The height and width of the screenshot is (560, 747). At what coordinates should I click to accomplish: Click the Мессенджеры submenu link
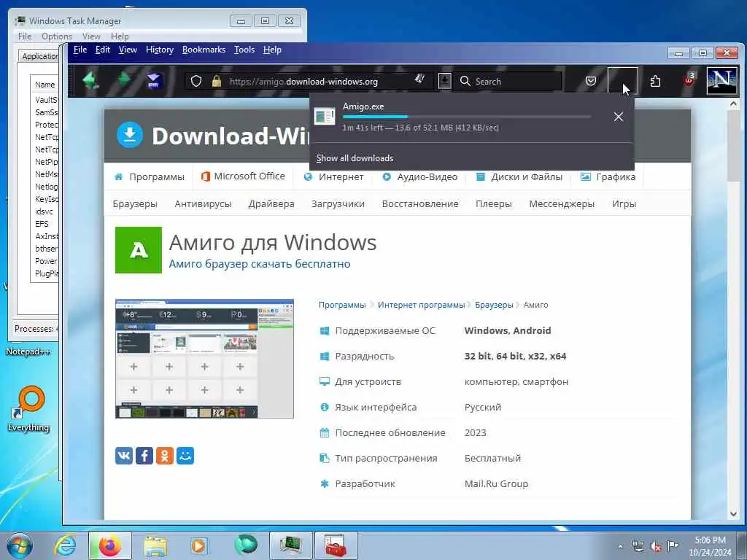pyautogui.click(x=562, y=204)
